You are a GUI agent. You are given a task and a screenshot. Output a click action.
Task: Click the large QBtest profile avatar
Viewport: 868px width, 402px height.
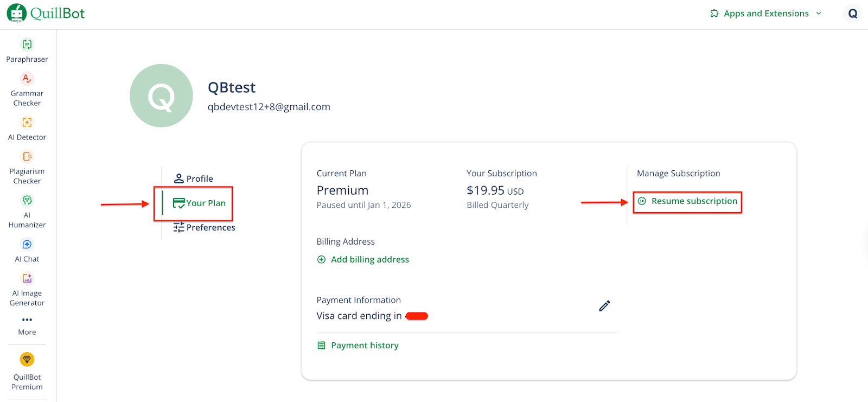click(161, 96)
